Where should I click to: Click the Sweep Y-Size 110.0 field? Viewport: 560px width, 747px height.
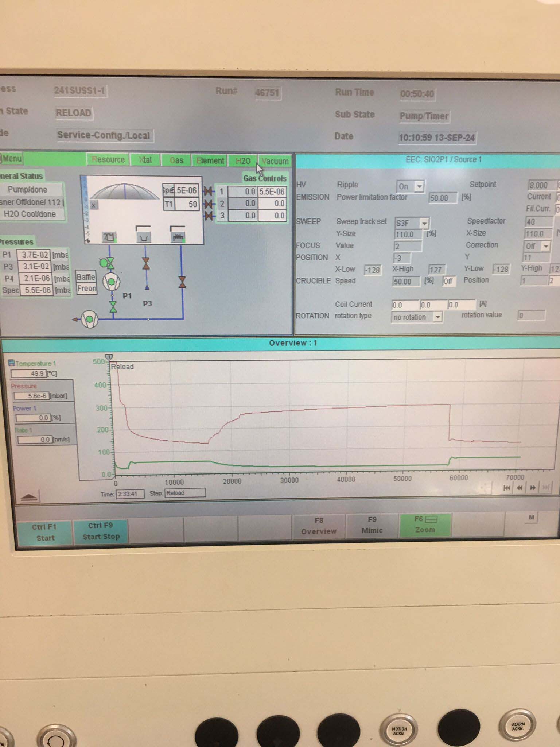[408, 234]
